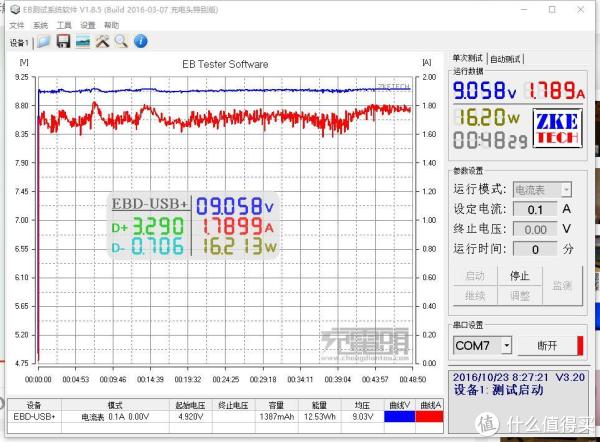
Task: Click the 电流表 0.1A 0.00V mode cell
Action: (115, 417)
